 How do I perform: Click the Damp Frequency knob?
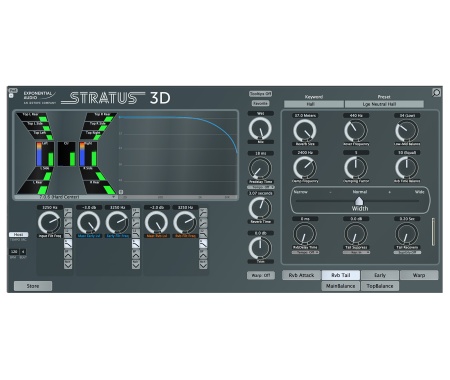(305, 168)
